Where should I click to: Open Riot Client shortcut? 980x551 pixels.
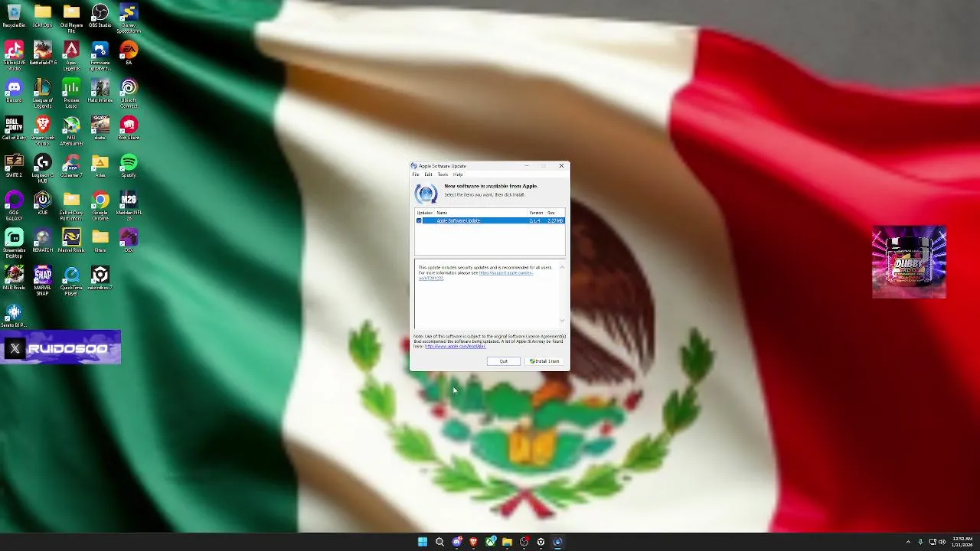(129, 128)
